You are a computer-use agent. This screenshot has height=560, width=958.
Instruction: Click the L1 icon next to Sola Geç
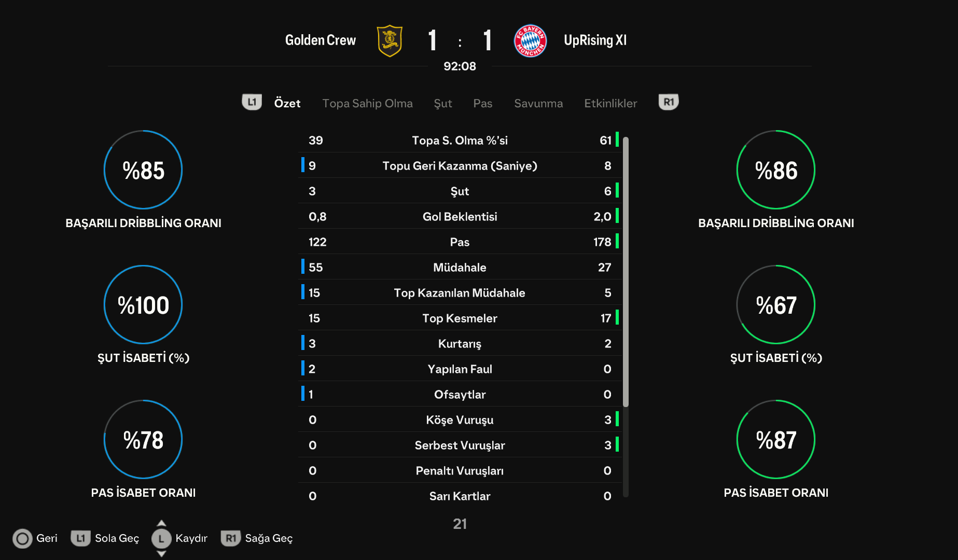click(80, 538)
